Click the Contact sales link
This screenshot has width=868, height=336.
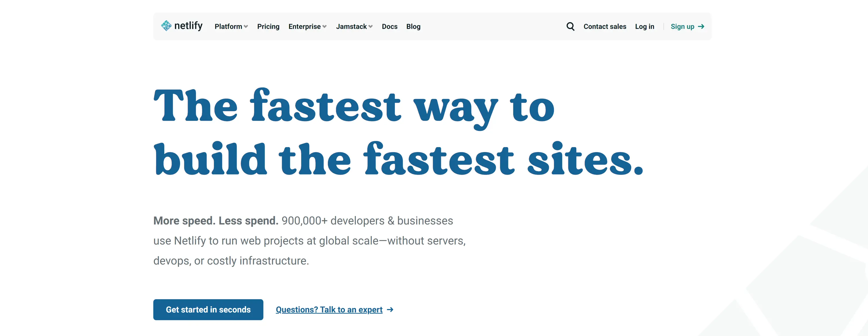(x=604, y=26)
